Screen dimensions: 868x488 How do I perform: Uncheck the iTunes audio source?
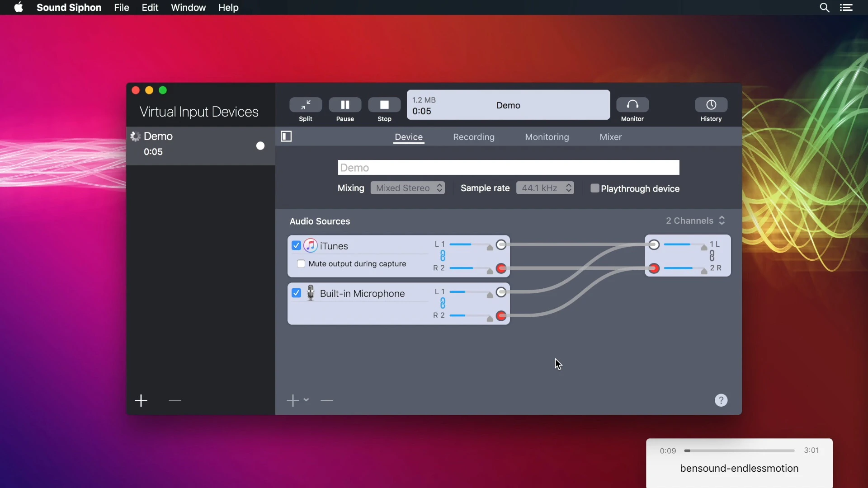click(x=296, y=245)
